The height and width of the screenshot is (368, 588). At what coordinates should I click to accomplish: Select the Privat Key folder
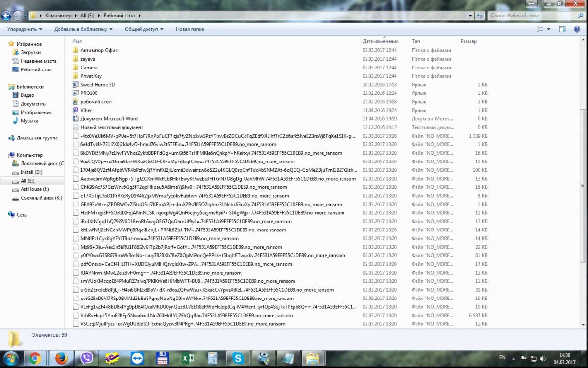(x=91, y=76)
